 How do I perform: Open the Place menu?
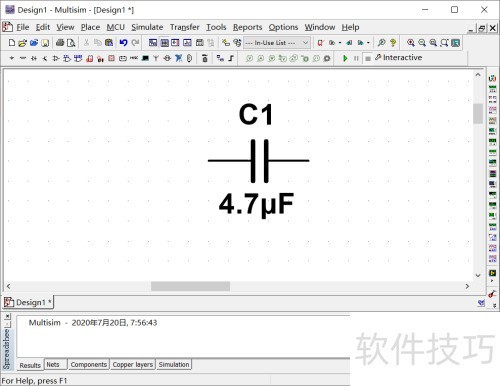pos(90,27)
